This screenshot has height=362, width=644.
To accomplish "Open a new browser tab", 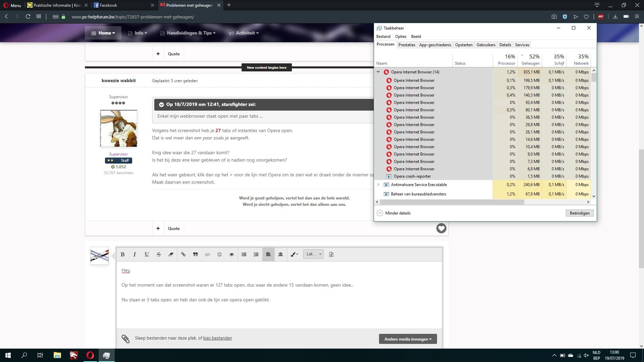I will click(x=229, y=5).
